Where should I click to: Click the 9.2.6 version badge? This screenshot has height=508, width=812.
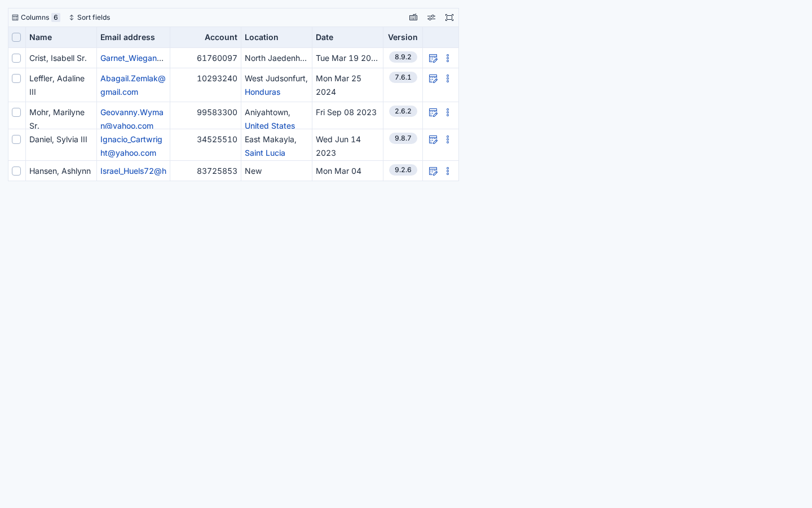(403, 170)
